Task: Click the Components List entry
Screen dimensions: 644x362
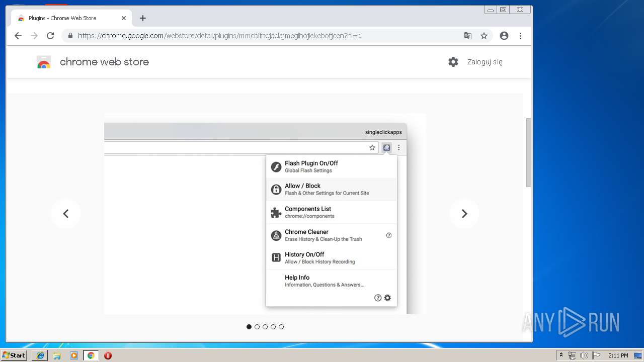Action: click(x=331, y=212)
